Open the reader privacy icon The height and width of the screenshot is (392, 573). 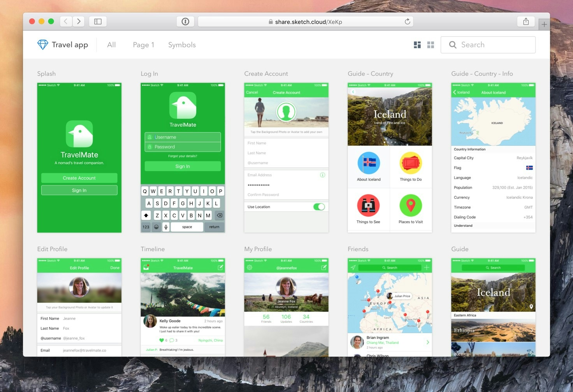tap(185, 21)
